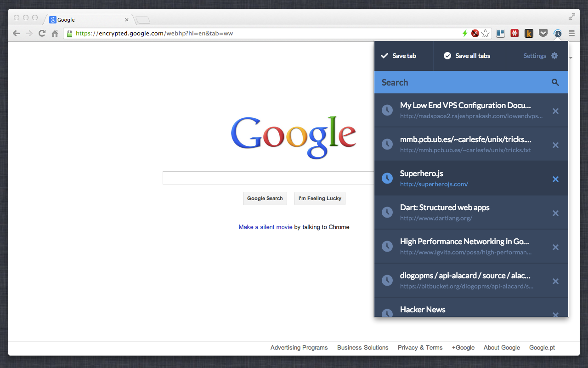Open About Google footer link
Screen dimensions: 588x368
click(502, 347)
